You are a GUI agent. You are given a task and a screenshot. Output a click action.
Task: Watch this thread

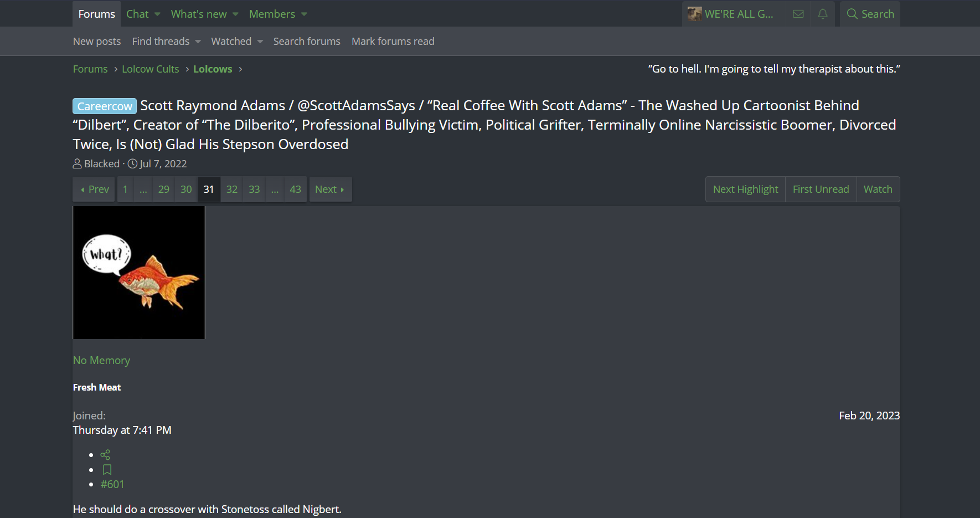coord(878,189)
